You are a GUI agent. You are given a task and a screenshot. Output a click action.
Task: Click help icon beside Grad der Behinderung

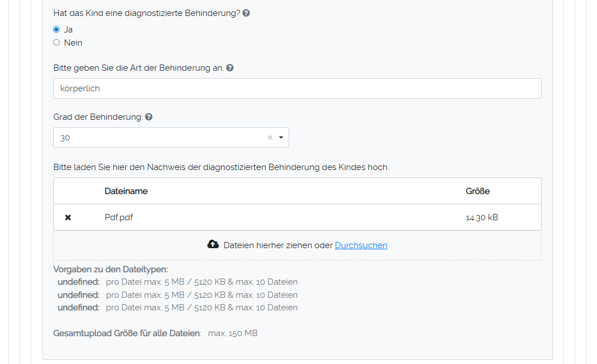click(149, 117)
